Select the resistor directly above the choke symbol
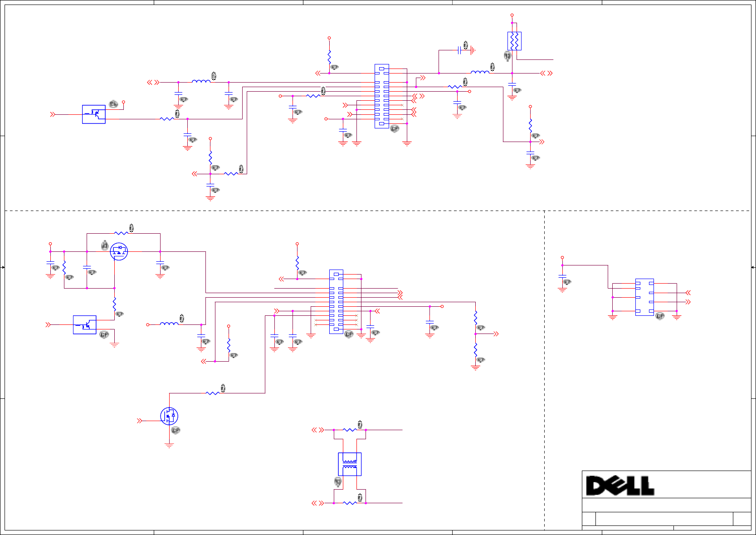 pos(350,430)
